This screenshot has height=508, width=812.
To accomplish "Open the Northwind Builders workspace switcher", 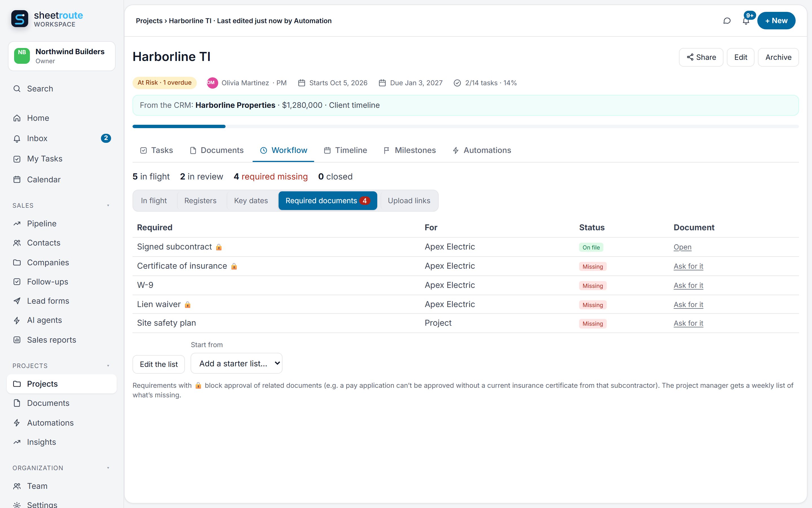I will point(62,56).
